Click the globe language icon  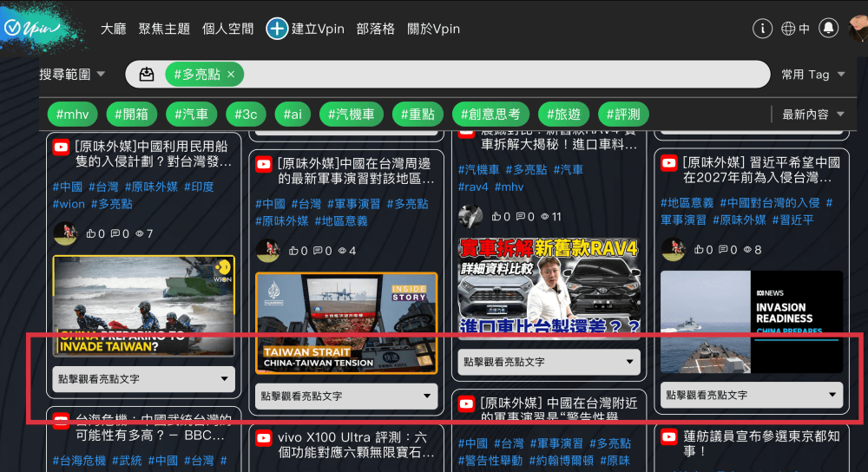[788, 29]
